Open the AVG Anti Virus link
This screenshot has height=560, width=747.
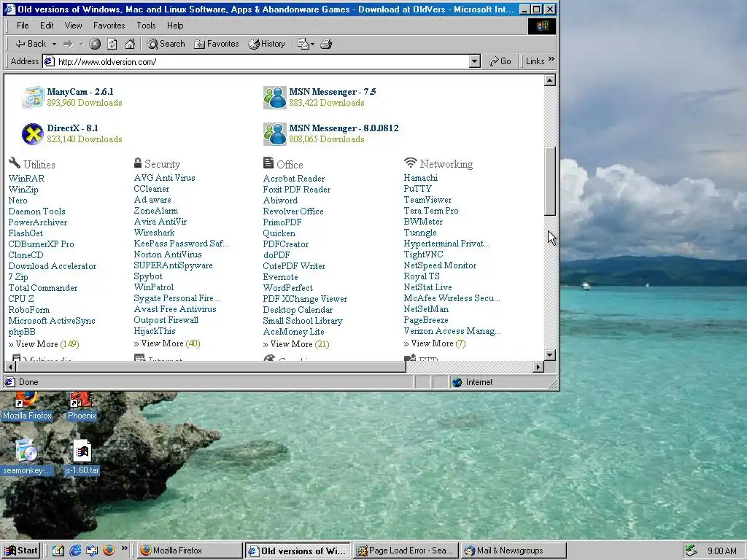pos(164,178)
